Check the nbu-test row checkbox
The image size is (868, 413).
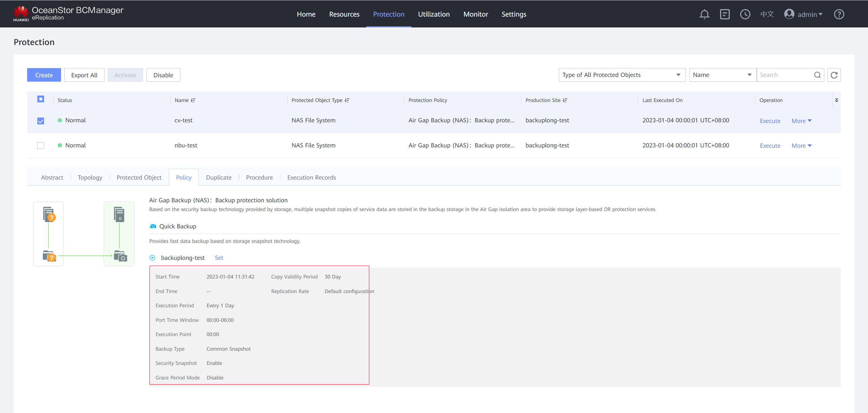tap(41, 146)
